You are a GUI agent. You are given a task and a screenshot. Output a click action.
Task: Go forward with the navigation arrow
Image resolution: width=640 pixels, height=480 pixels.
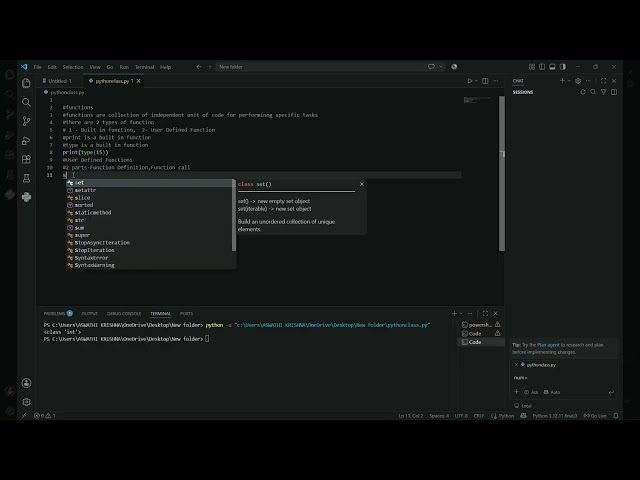tap(209, 67)
